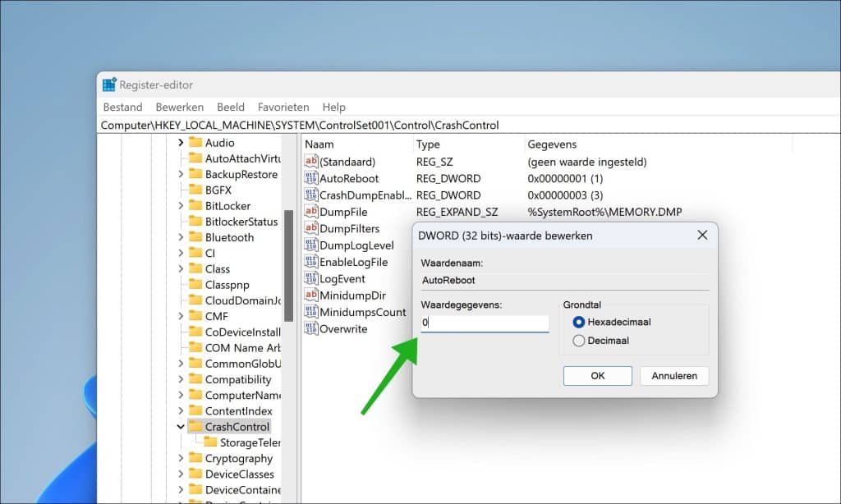Expand the Audio tree node
The image size is (841, 504).
(x=181, y=143)
